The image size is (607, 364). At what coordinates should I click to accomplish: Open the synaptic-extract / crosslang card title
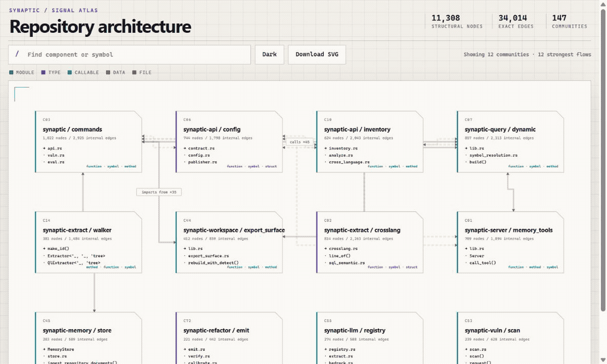(x=362, y=230)
